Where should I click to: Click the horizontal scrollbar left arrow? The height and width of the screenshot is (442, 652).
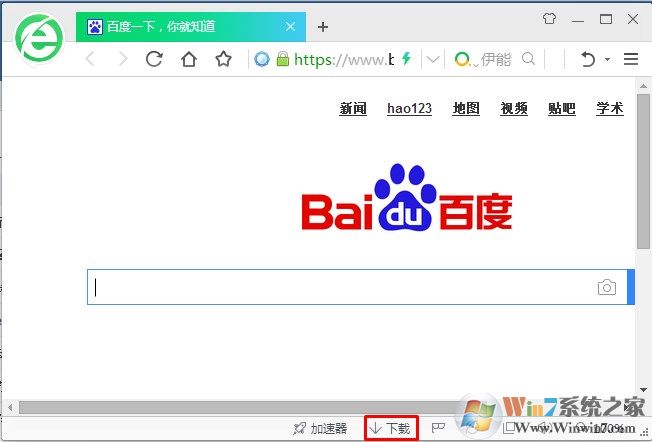pyautogui.click(x=10, y=407)
